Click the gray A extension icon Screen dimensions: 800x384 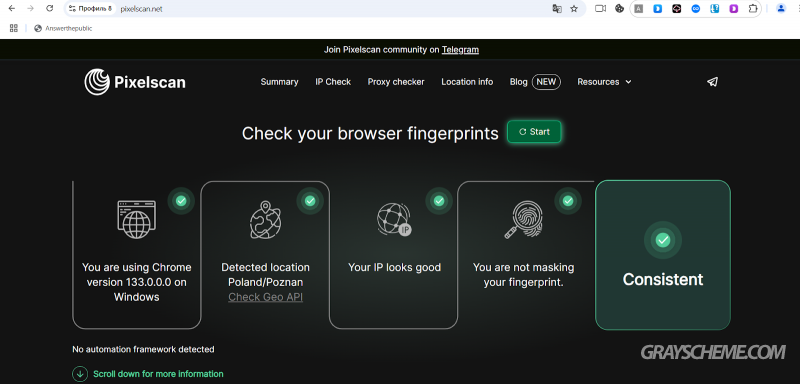pos(638,9)
